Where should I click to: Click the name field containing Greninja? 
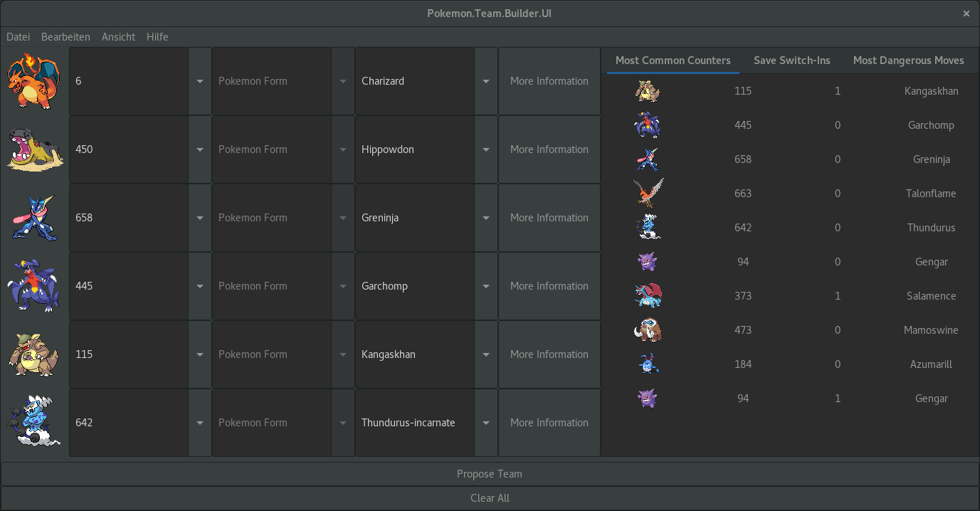pos(415,218)
